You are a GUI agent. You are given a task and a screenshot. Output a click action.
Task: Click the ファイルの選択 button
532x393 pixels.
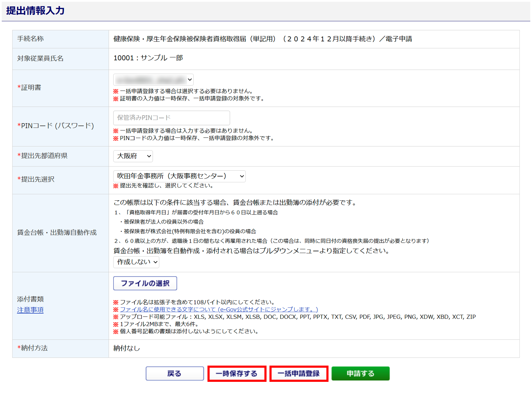145,283
